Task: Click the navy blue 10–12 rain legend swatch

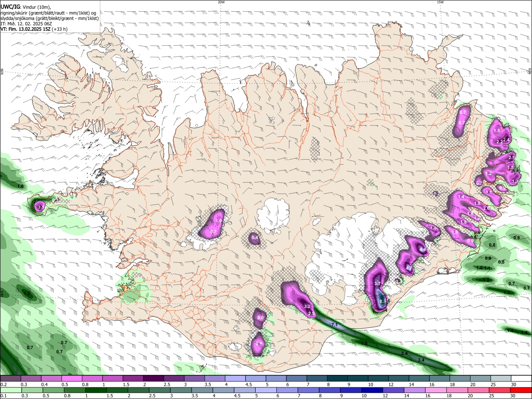Action: coord(371,390)
